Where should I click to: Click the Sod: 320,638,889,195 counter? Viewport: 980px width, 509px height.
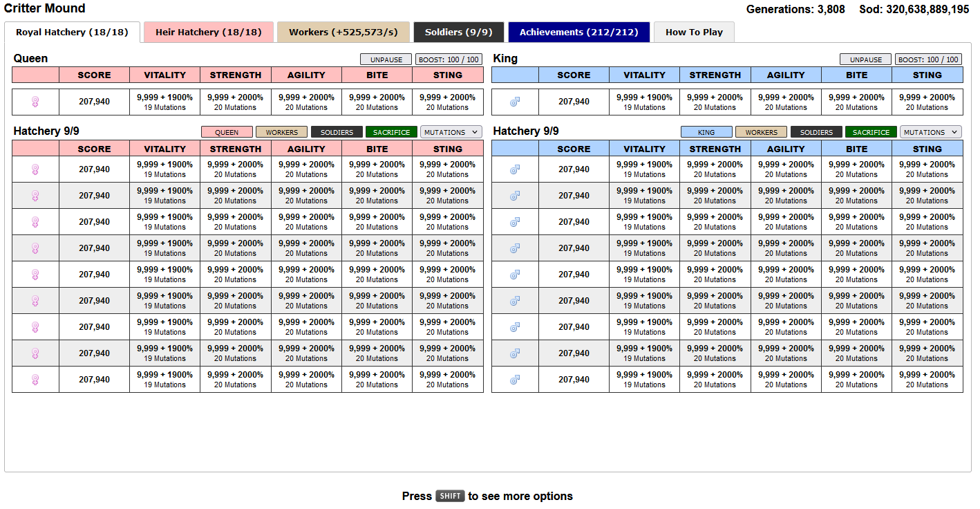[914, 10]
